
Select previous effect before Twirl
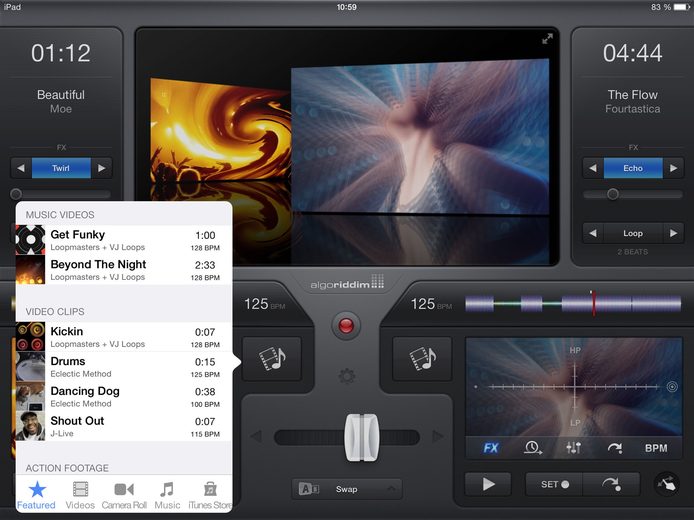(x=21, y=168)
